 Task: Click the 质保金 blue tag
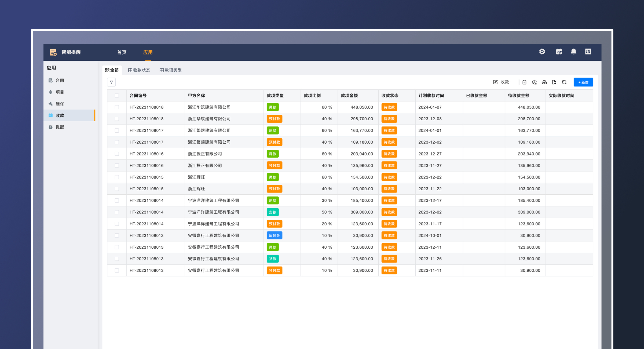pyautogui.click(x=274, y=235)
